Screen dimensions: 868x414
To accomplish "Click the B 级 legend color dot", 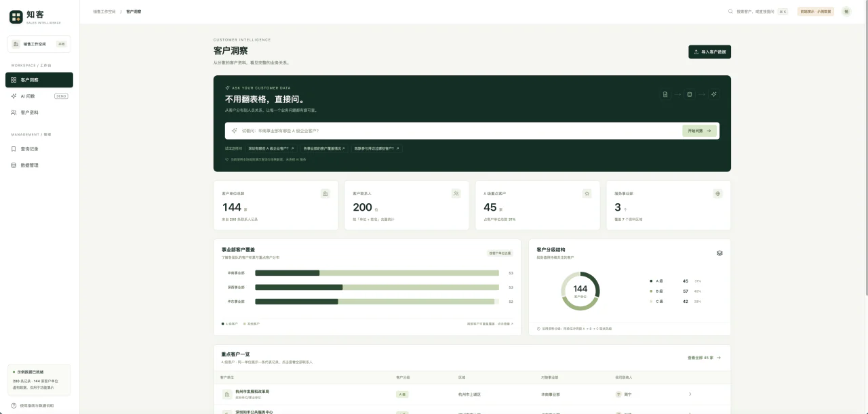I will [651, 291].
